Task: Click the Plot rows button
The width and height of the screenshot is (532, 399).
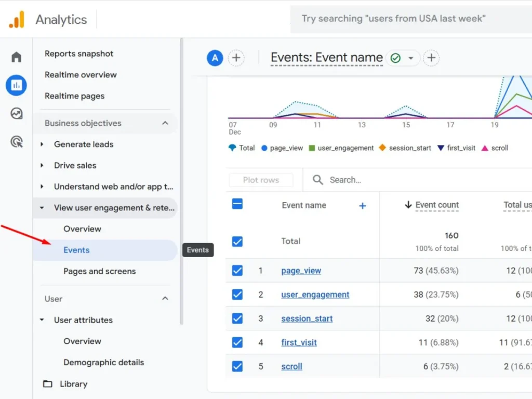Action: (x=260, y=180)
